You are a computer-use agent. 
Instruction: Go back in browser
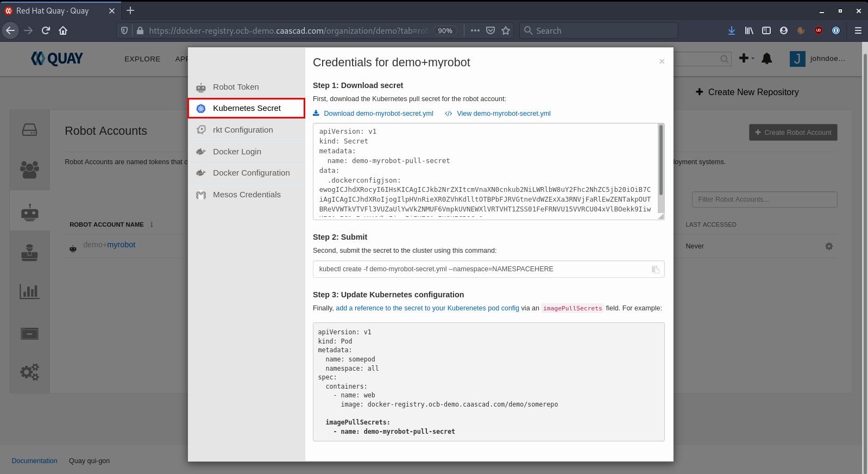pyautogui.click(x=10, y=30)
